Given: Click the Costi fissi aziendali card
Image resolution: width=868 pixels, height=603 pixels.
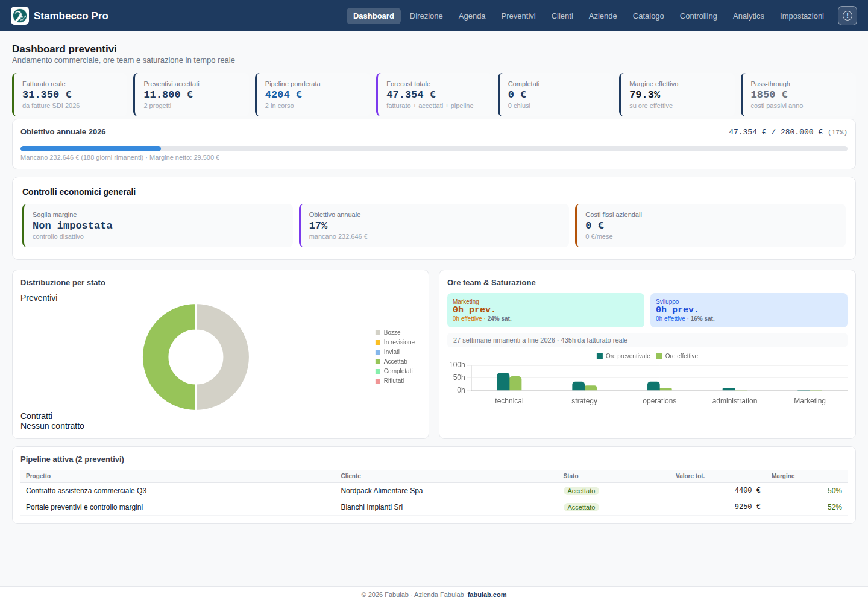Looking at the screenshot, I should (x=710, y=226).
